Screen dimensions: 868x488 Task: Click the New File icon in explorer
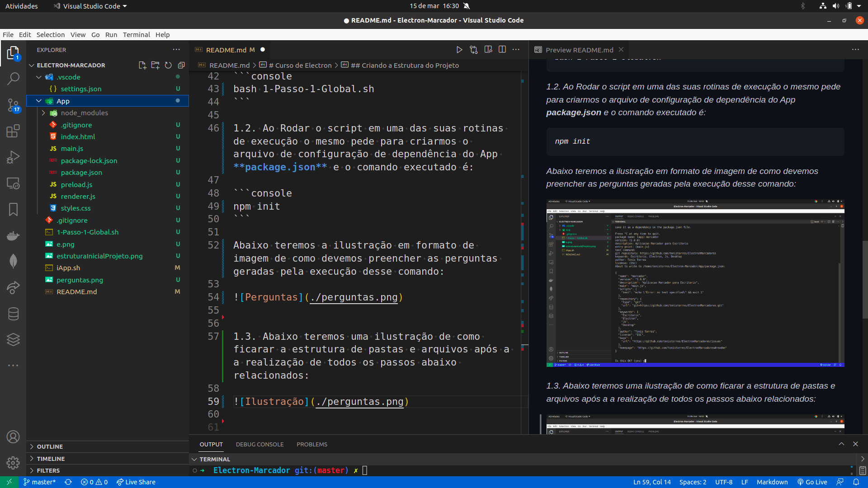pyautogui.click(x=142, y=65)
